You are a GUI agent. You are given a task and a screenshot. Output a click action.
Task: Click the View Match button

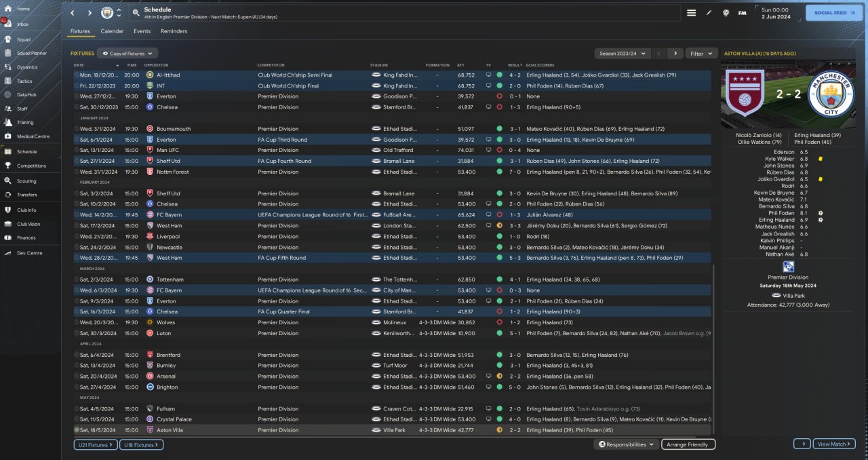pos(834,444)
